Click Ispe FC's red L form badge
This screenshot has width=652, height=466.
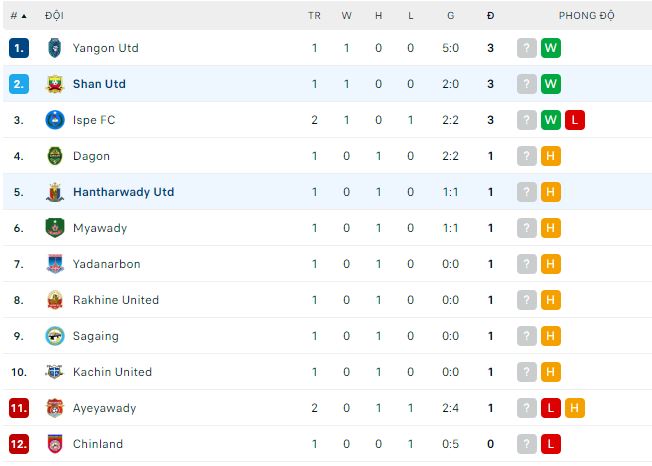[574, 120]
